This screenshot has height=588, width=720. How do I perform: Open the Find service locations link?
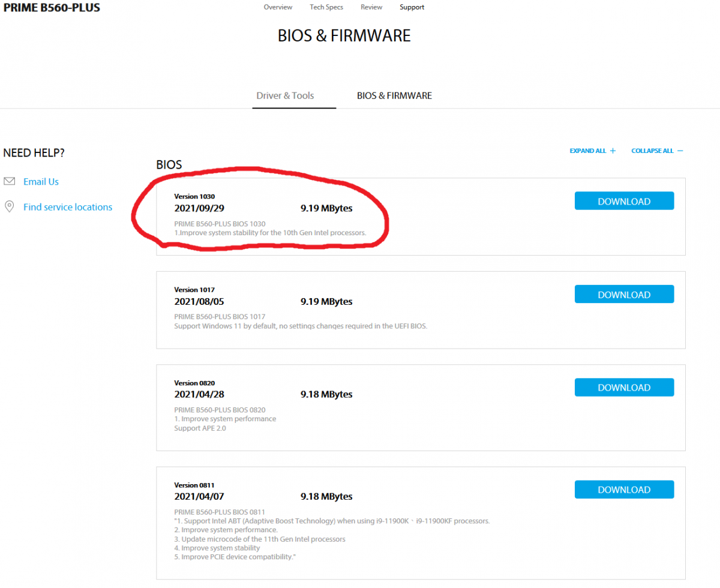click(68, 207)
